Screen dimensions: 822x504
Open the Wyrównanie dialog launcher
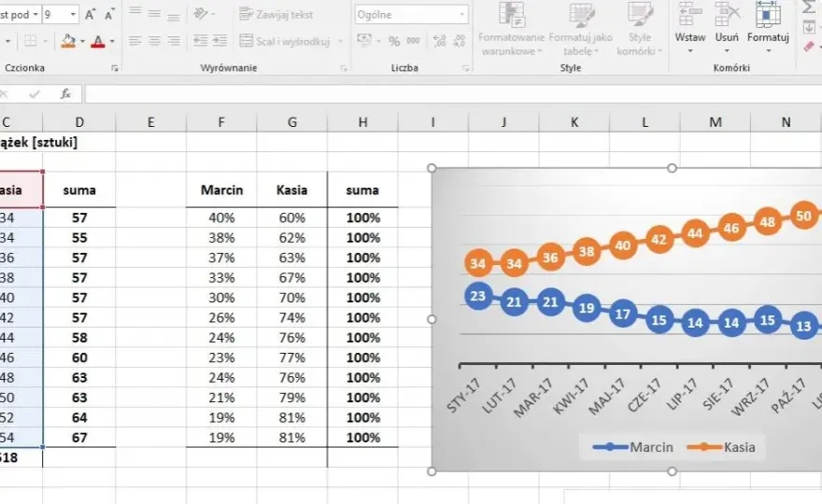coord(344,68)
